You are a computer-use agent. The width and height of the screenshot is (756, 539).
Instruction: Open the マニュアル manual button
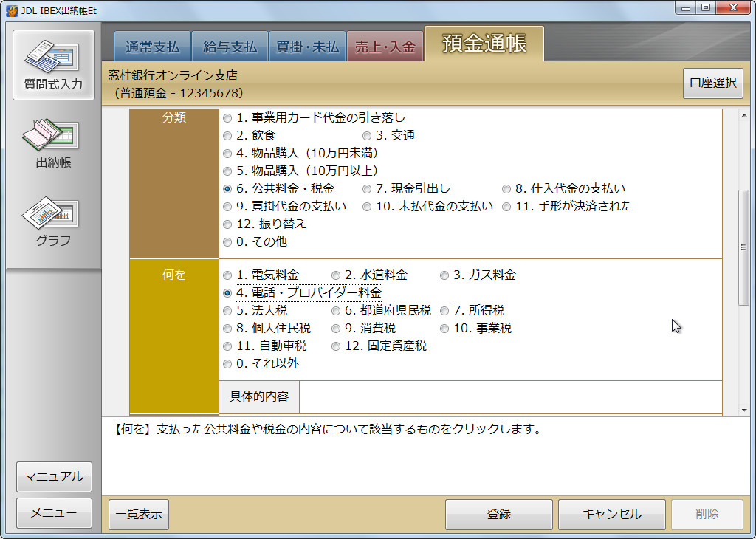[54, 477]
